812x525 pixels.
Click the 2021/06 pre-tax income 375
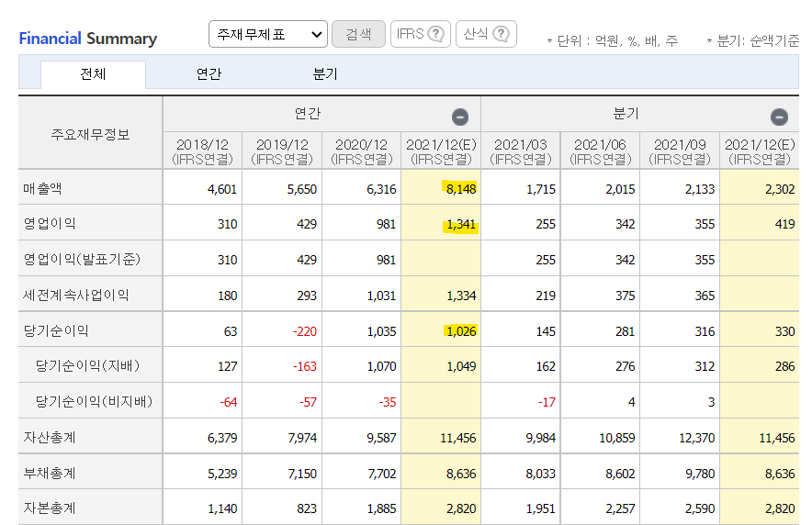click(625, 296)
